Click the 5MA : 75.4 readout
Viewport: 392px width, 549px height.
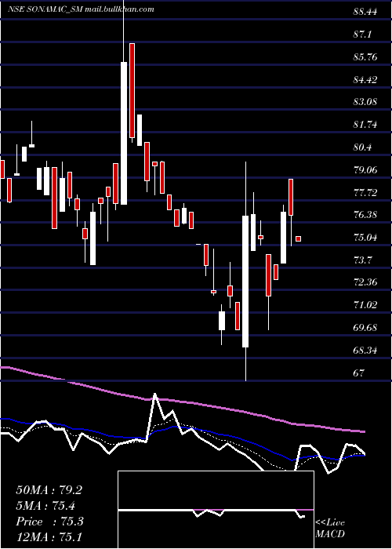(45, 506)
